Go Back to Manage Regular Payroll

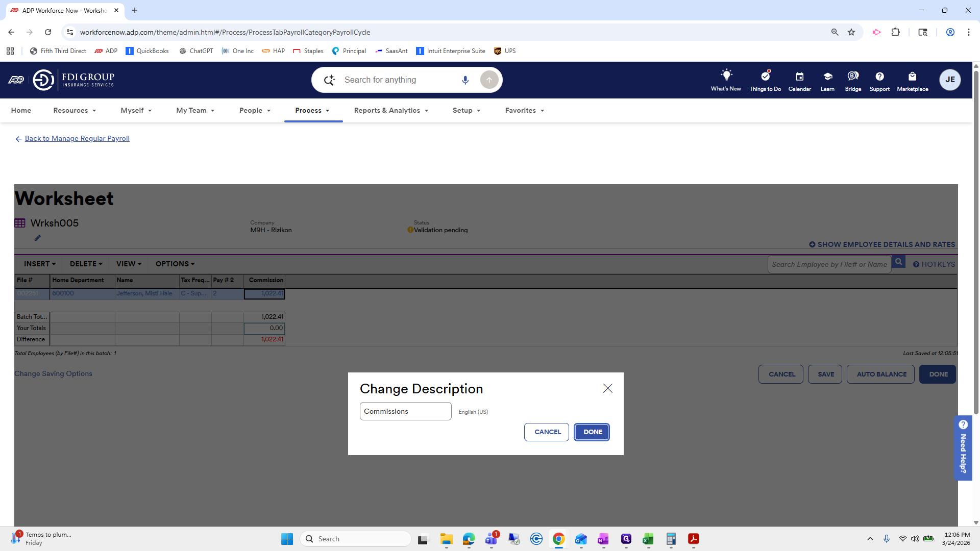pos(77,138)
